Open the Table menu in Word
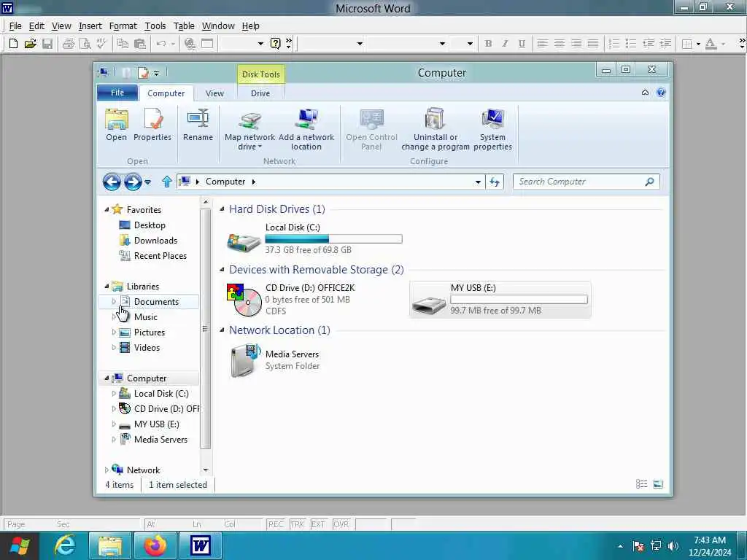Viewport: 747px width, 560px height. click(x=184, y=26)
